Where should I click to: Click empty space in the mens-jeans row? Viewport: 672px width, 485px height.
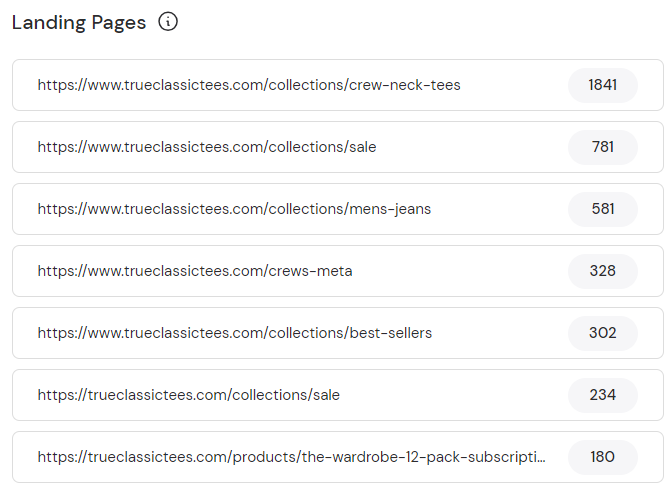tap(500, 209)
